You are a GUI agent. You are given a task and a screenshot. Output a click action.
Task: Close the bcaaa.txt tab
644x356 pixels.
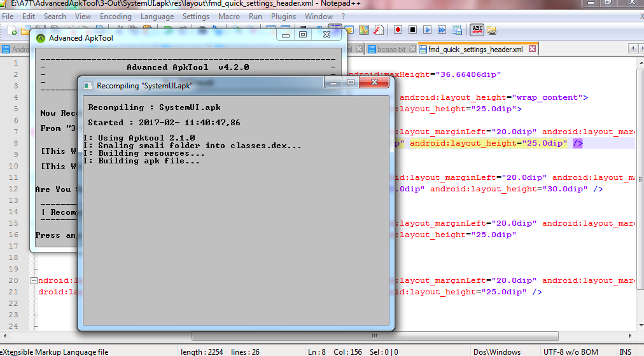click(412, 49)
